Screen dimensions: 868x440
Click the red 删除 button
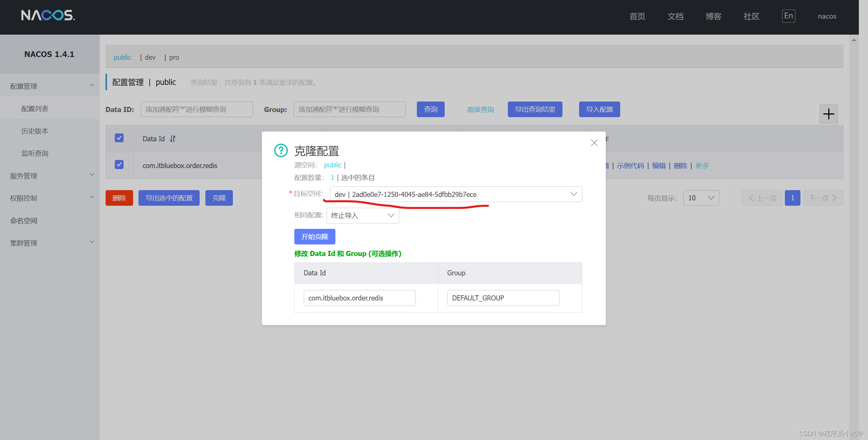tap(119, 198)
